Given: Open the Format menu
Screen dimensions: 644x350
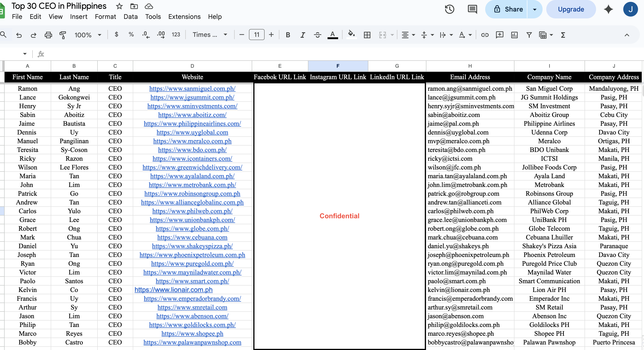Looking at the screenshot, I should point(105,17).
